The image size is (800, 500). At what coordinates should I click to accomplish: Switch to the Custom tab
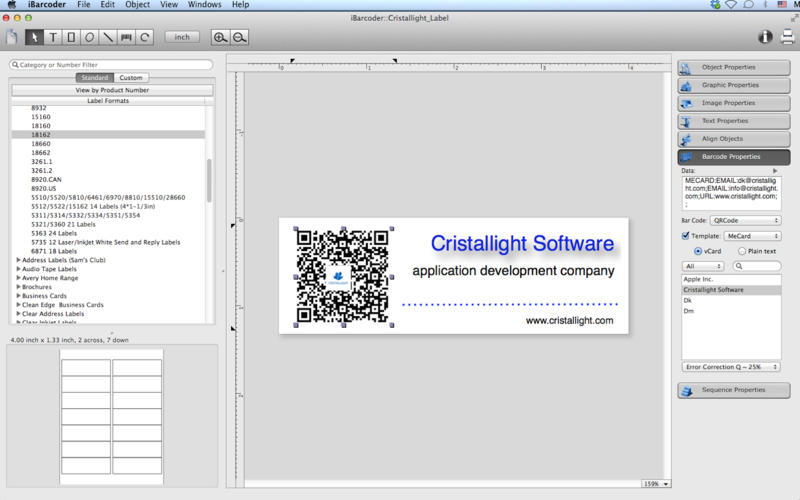coord(130,77)
